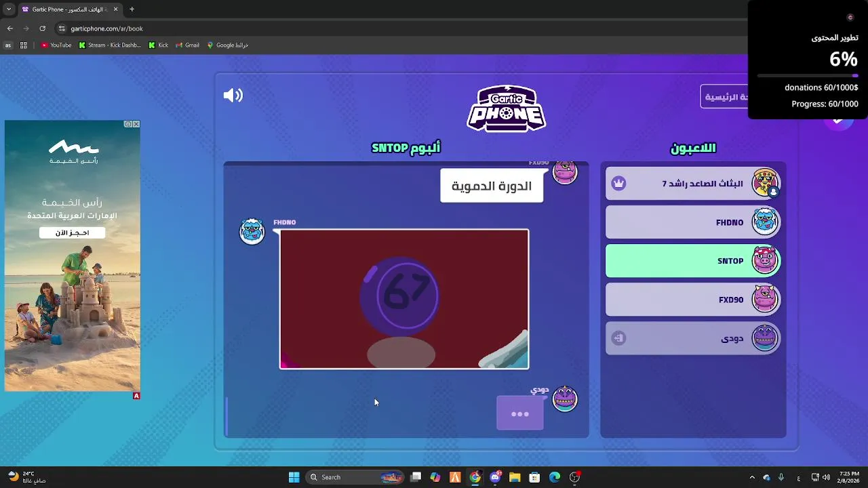
Task: Click the pizza avatar of host player
Action: coord(766,183)
